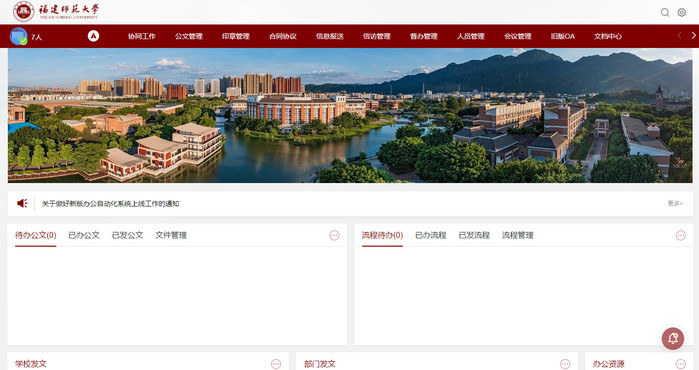Switch to the 已办公文 tab
699x370 pixels.
point(84,235)
